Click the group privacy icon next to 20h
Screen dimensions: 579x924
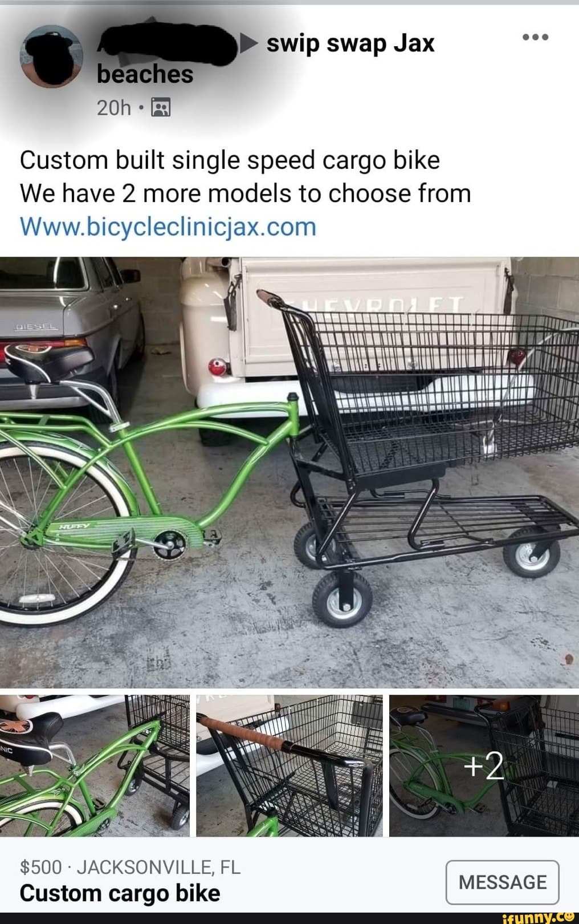(161, 107)
